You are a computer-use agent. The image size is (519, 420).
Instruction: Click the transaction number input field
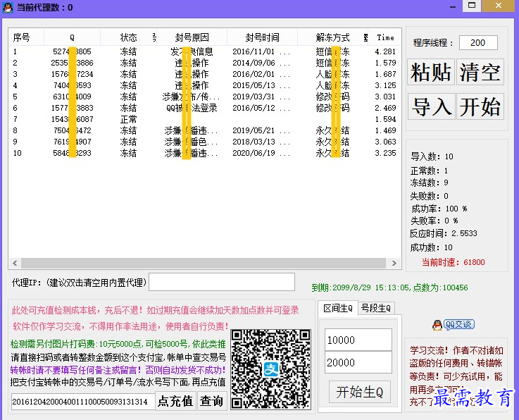[83, 402]
